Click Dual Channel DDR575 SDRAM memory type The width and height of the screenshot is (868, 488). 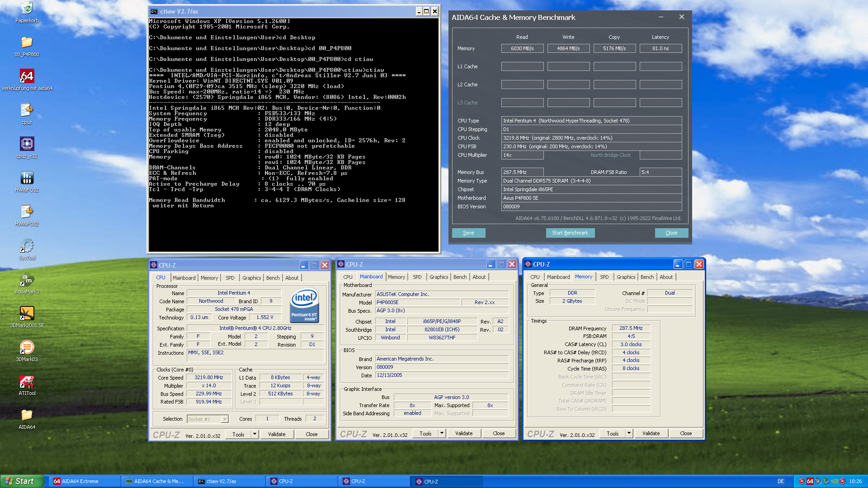pyautogui.click(x=591, y=181)
